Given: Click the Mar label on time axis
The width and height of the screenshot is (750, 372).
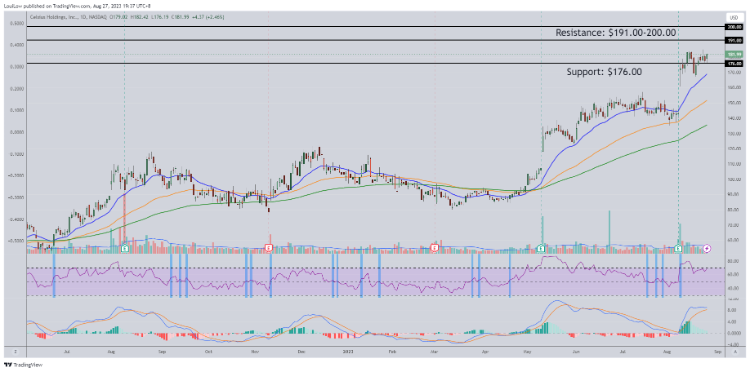Looking at the screenshot, I should pyautogui.click(x=434, y=351).
